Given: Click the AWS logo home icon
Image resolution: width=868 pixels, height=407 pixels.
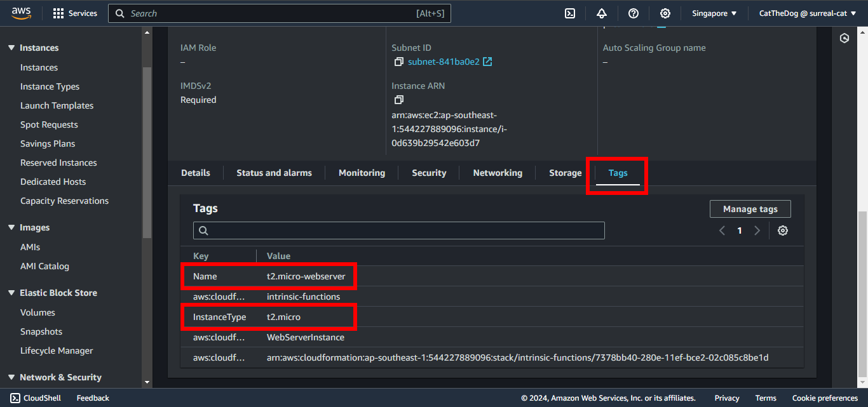Looking at the screenshot, I should click(22, 13).
